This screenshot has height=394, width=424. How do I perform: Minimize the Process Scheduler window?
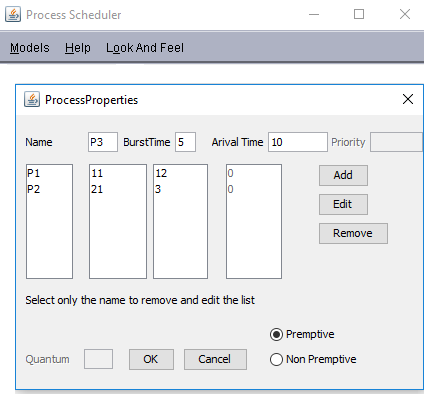(314, 14)
